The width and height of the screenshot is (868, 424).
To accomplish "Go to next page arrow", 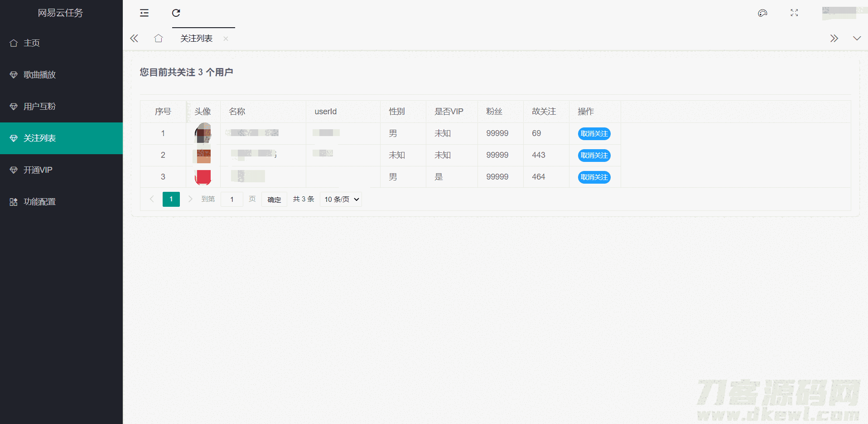I will point(190,199).
